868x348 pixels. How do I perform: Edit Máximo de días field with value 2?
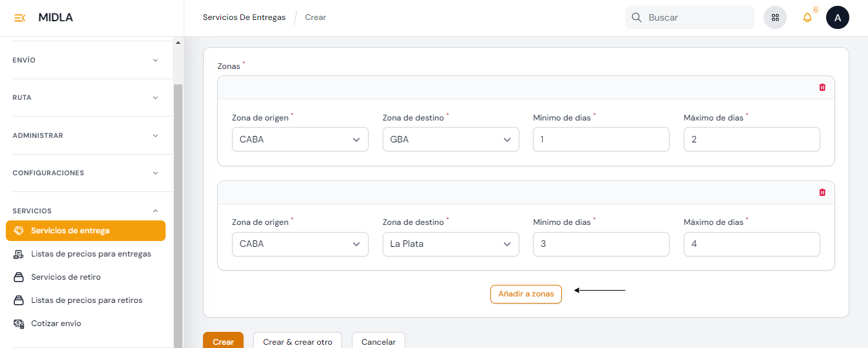752,139
